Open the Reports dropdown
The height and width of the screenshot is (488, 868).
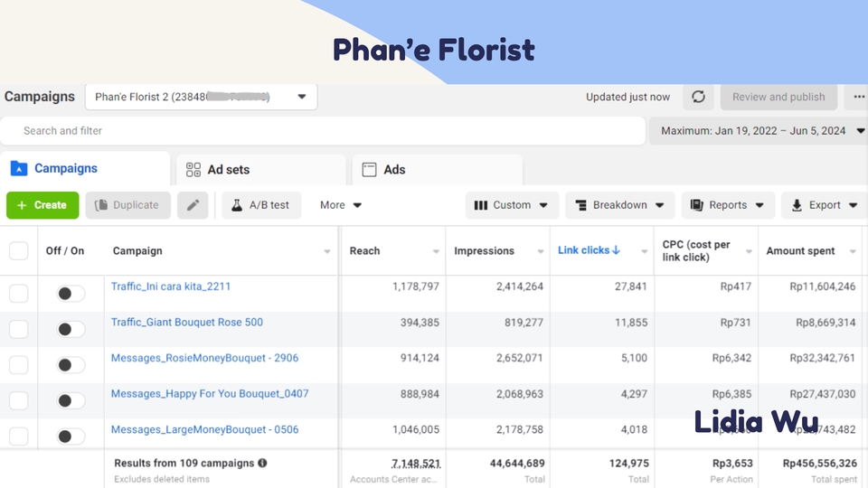728,205
